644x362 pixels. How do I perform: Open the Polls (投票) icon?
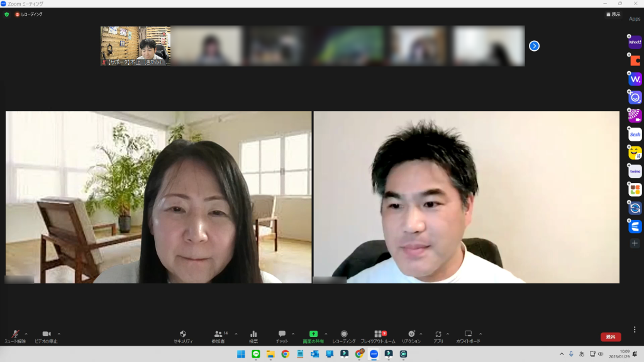253,336
